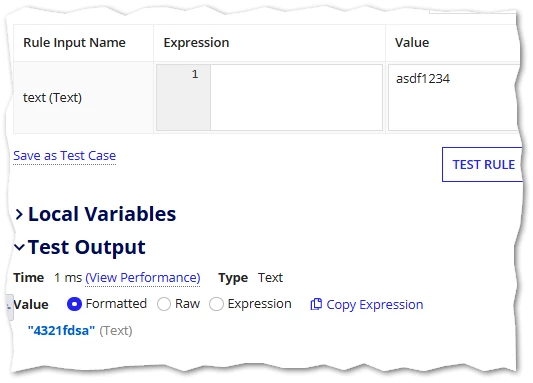Select the Raw radio button

[x=164, y=304]
